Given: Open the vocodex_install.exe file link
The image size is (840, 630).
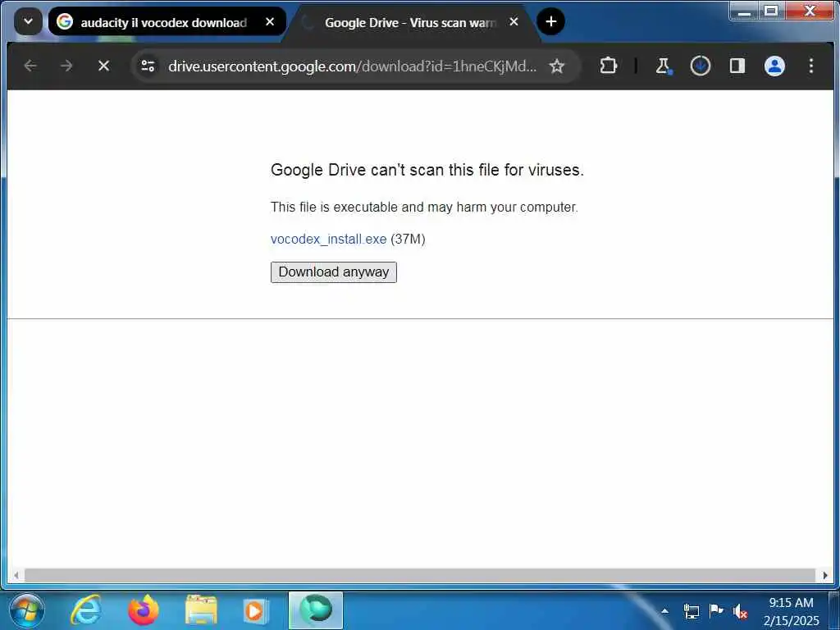Looking at the screenshot, I should pyautogui.click(x=328, y=239).
